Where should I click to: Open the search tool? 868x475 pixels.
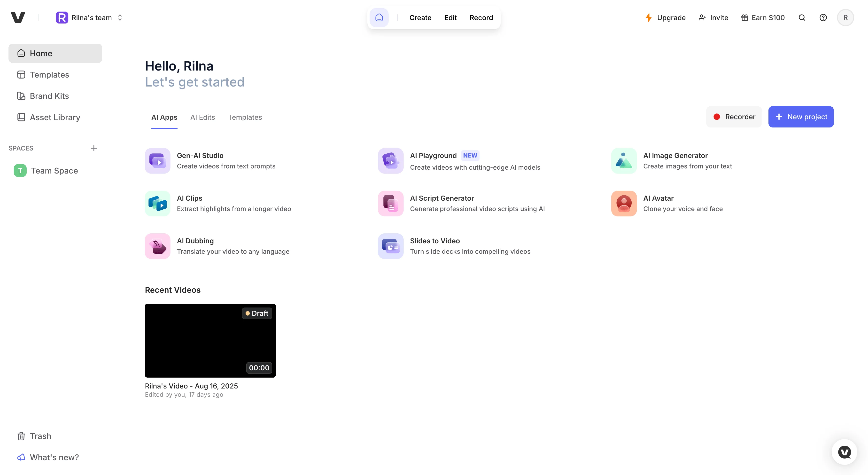[x=802, y=17]
